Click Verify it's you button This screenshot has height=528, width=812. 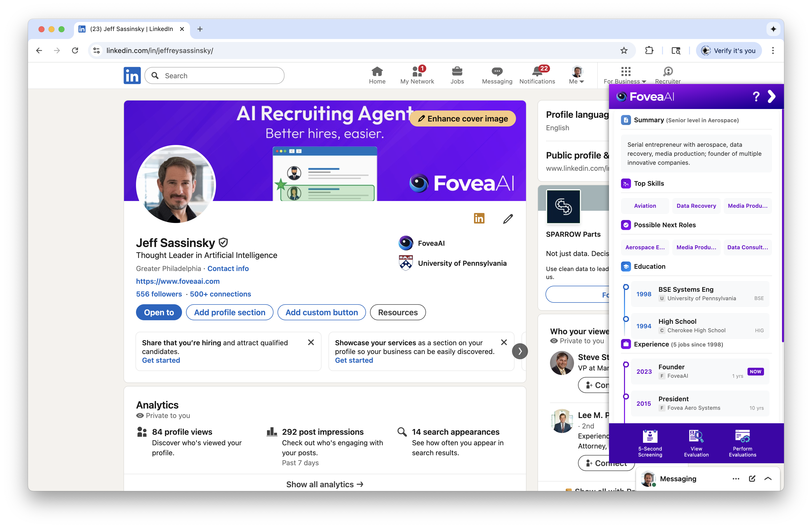[728, 50]
